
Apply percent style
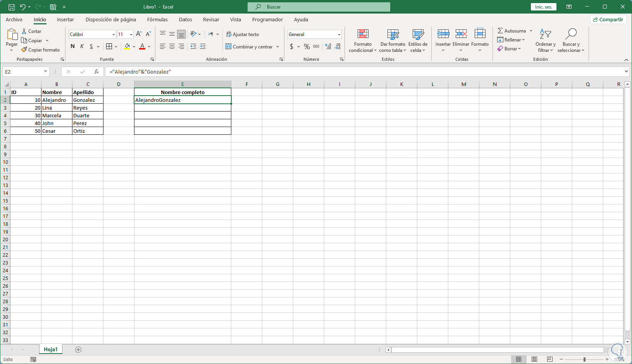pos(307,46)
